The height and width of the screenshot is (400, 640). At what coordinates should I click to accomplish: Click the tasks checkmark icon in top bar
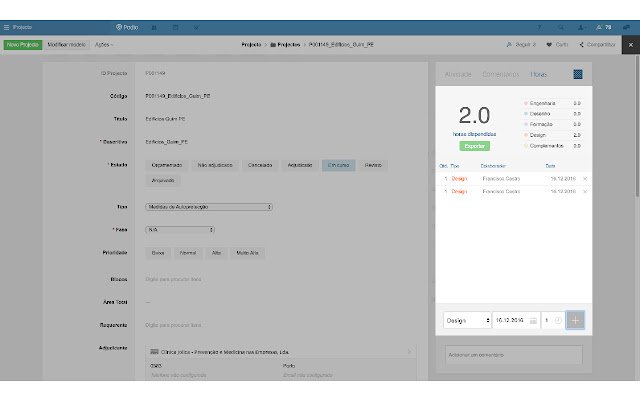click(196, 27)
